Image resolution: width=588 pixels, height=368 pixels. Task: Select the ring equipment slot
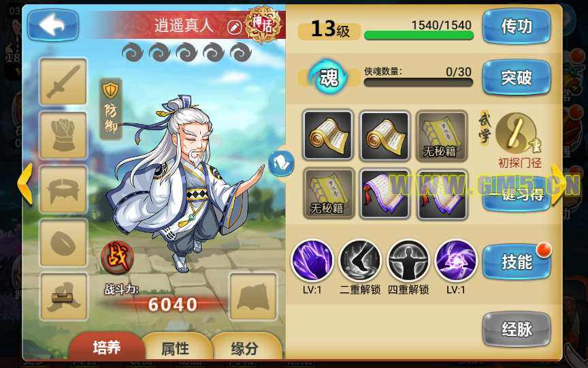point(63,243)
